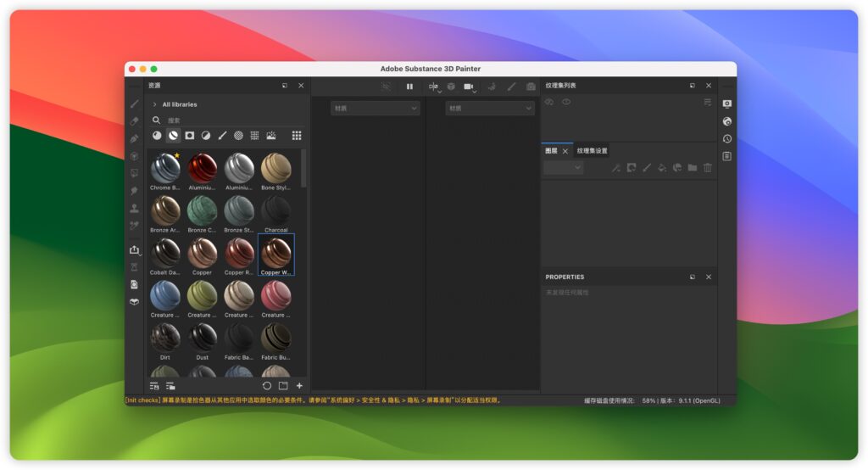Click the assets panel vertical scrollbar
Viewport: 868px width, 470px height.
[304, 169]
